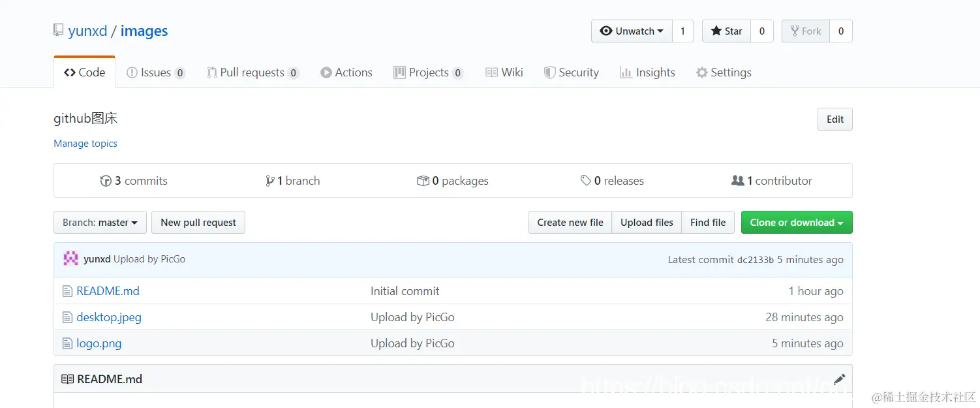Click the tag icon beside 0 releases
The height and width of the screenshot is (408, 980).
coord(586,181)
